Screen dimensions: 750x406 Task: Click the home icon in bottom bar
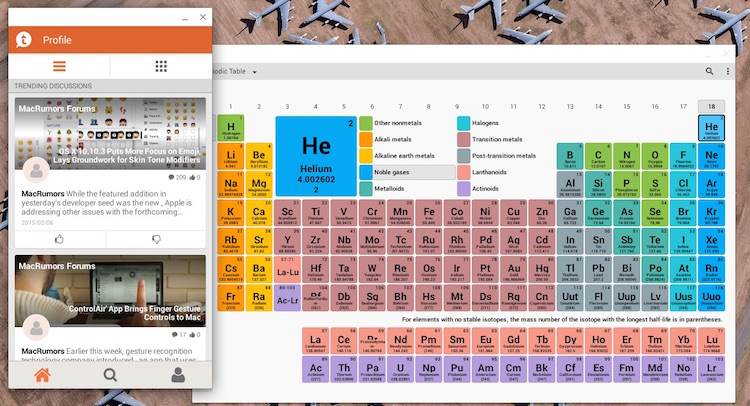[42, 376]
